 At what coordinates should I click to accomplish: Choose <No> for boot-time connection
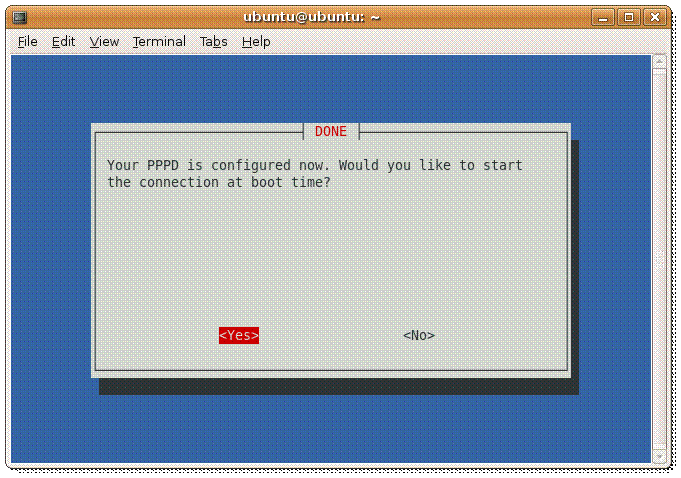point(419,335)
